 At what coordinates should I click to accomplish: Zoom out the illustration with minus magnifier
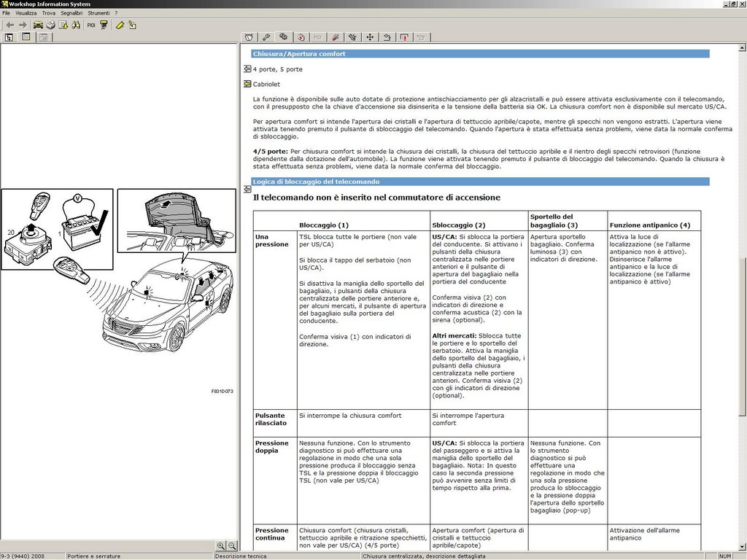tap(231, 545)
